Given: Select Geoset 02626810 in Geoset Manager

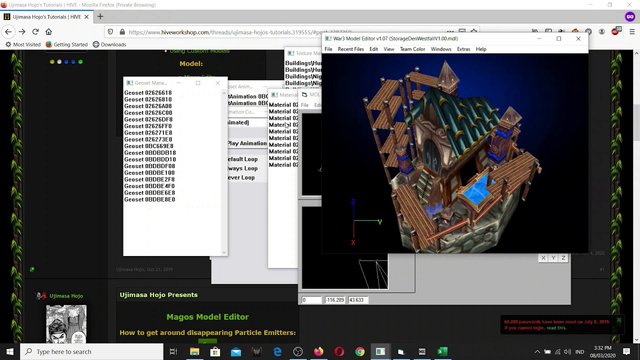Looking at the screenshot, I should (148, 99).
